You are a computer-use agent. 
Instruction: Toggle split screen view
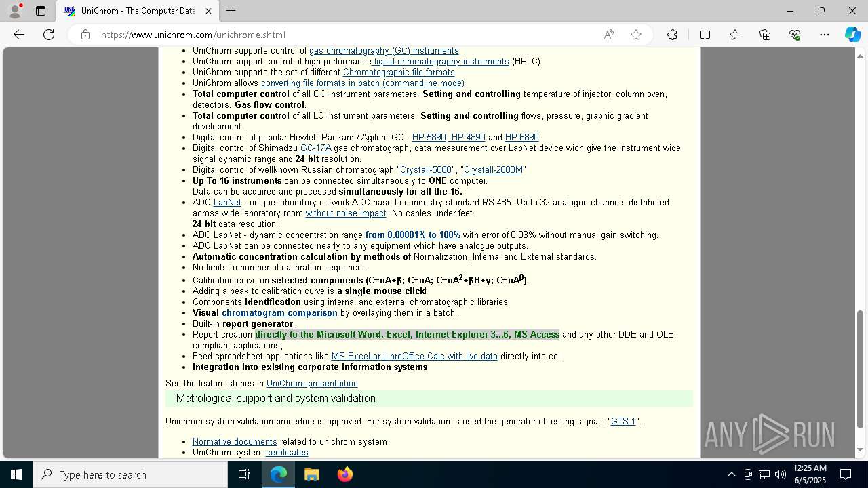click(705, 35)
